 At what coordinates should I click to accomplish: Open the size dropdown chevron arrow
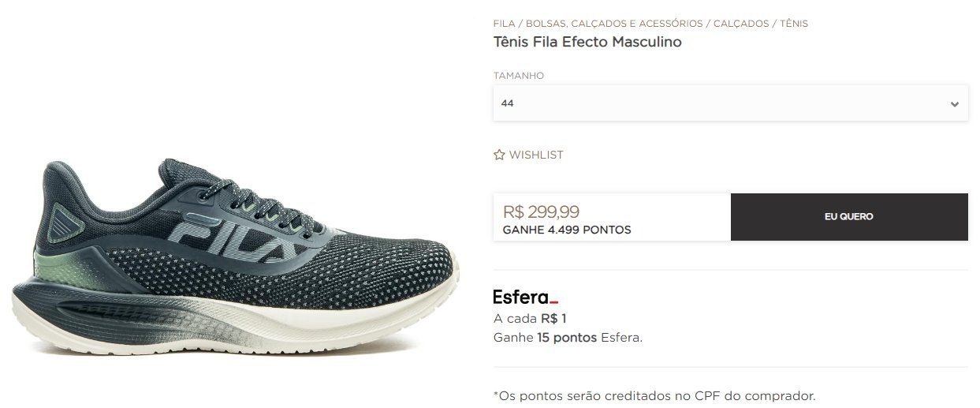(954, 103)
